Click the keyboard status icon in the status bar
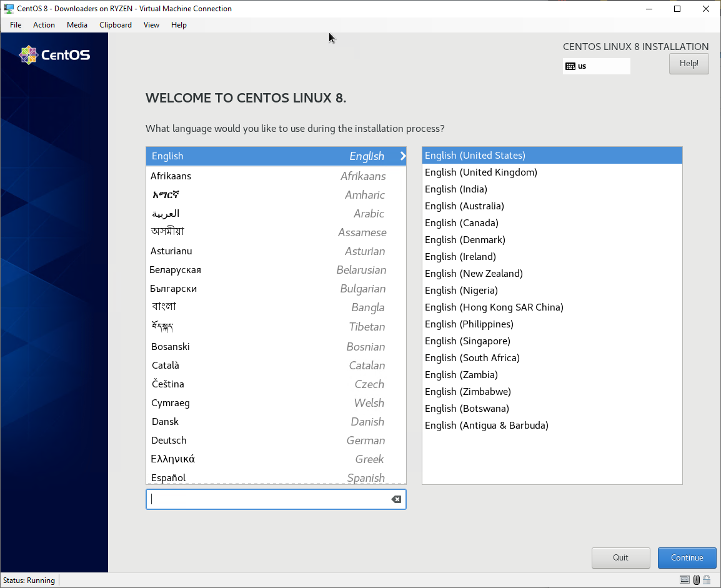Image resolution: width=721 pixels, height=588 pixels. click(685, 580)
